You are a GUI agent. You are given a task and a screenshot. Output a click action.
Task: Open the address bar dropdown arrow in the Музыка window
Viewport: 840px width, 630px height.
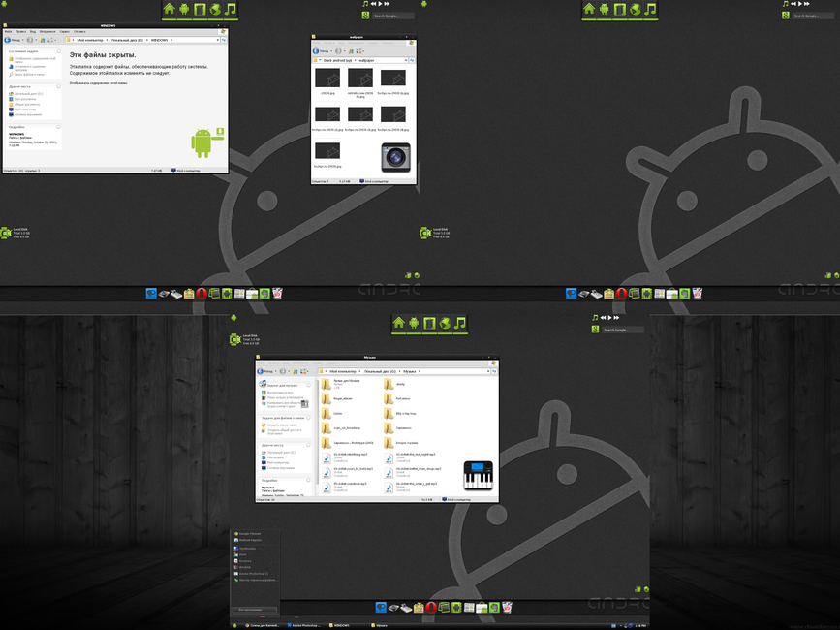pyautogui.click(x=488, y=371)
